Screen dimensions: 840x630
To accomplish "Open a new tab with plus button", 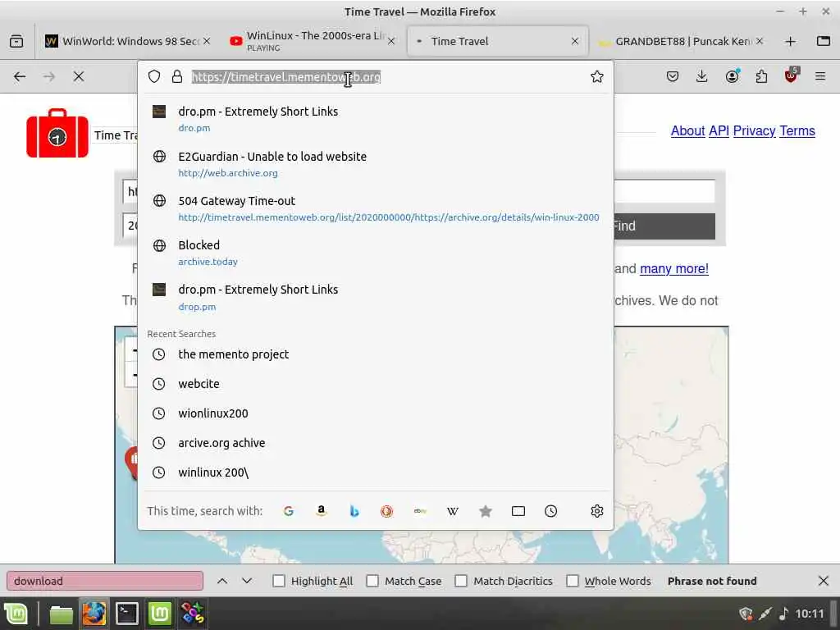I will click(790, 41).
